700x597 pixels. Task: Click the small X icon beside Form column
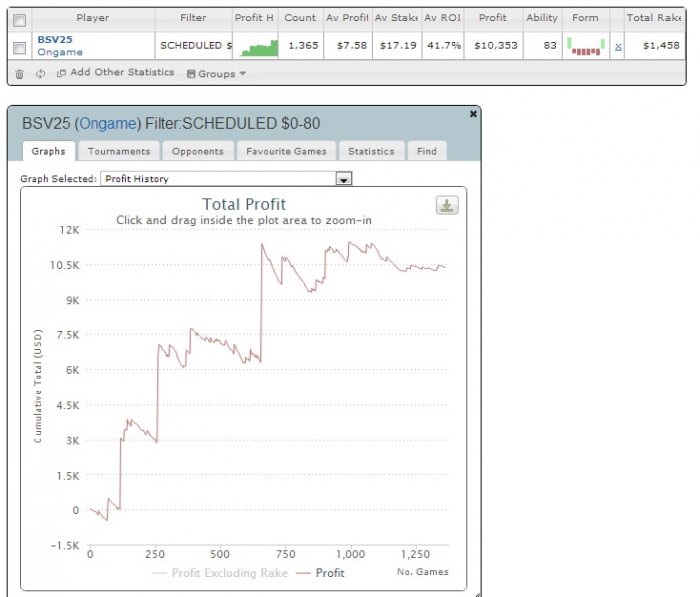(618, 47)
